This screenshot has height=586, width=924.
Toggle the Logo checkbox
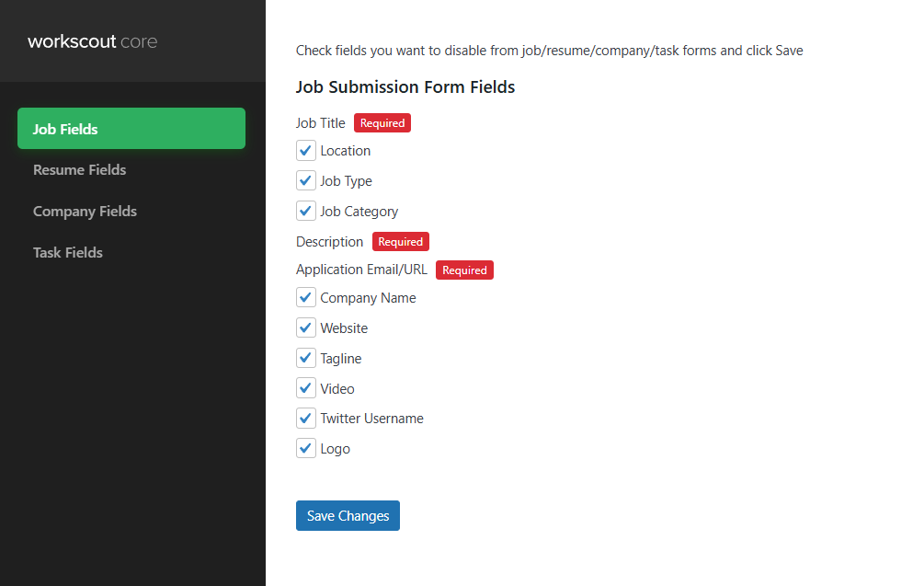pyautogui.click(x=306, y=449)
